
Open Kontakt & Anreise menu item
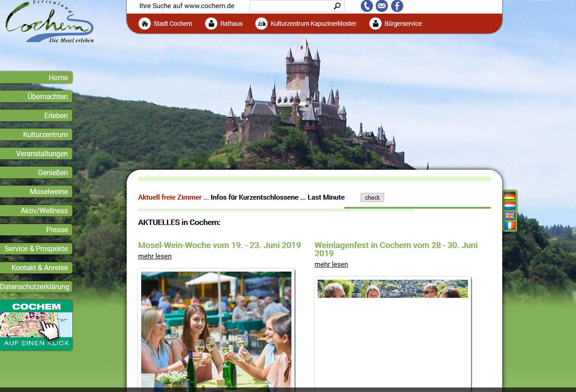click(x=36, y=268)
